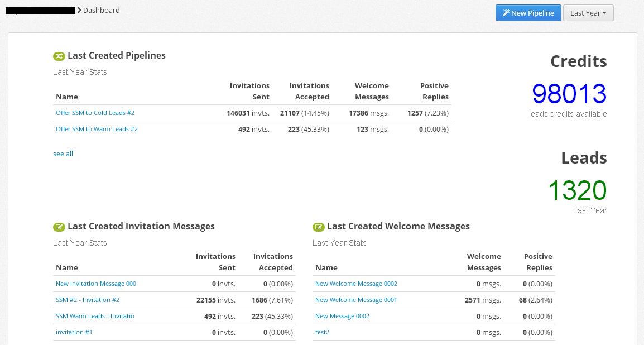Click the Last Created Pipelines heading
This screenshot has height=345, width=644.
coord(117,55)
